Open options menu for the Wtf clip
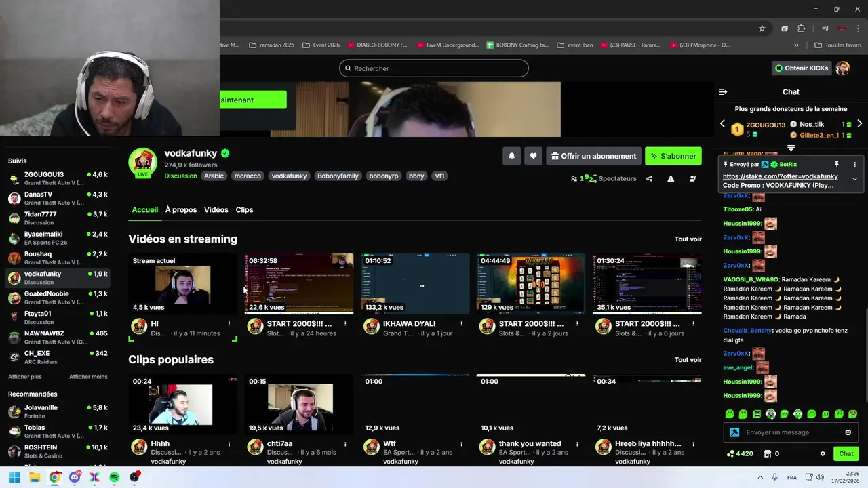The height and width of the screenshot is (488, 868). [x=461, y=444]
